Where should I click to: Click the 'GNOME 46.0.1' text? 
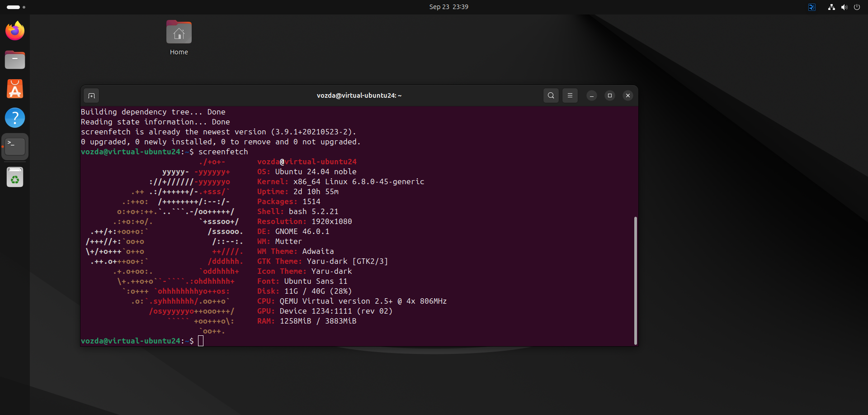pyautogui.click(x=302, y=231)
